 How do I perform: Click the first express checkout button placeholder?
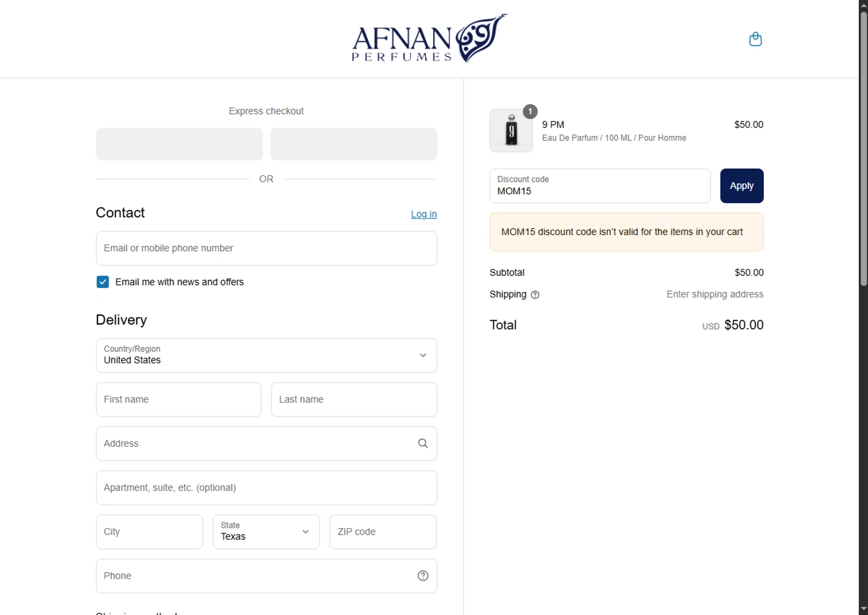(x=179, y=144)
